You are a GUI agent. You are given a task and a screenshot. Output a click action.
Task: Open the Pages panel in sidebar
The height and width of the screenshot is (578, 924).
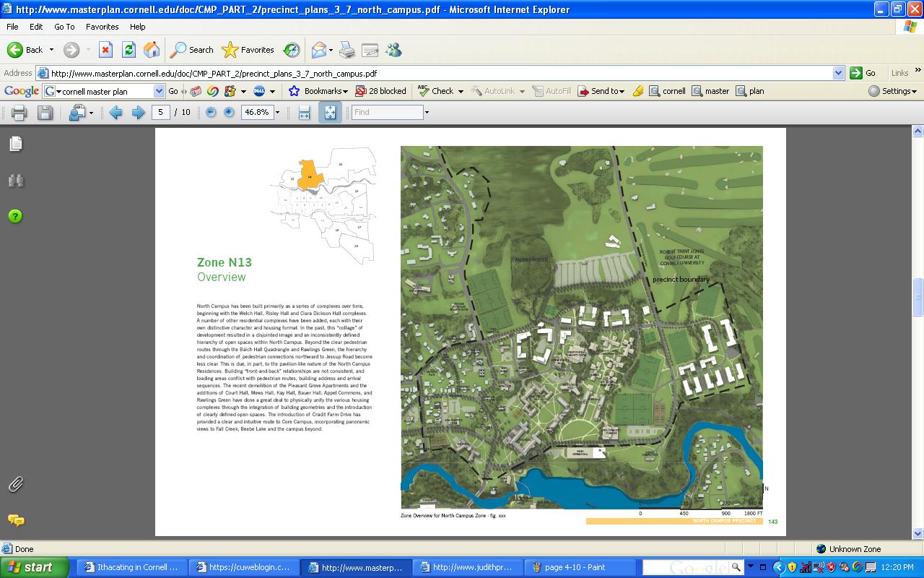click(15, 144)
